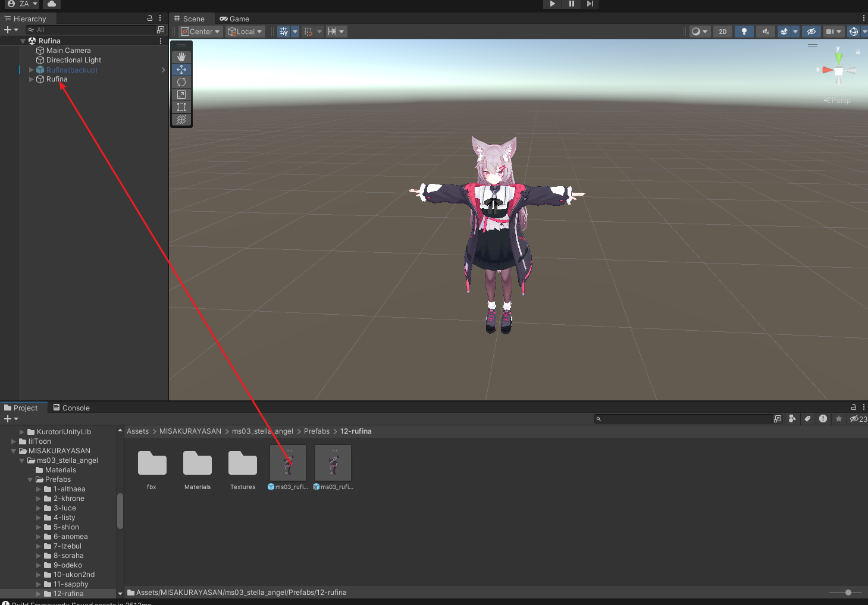This screenshot has height=605, width=868.
Task: Open the Textures folder
Action: pyautogui.click(x=243, y=468)
